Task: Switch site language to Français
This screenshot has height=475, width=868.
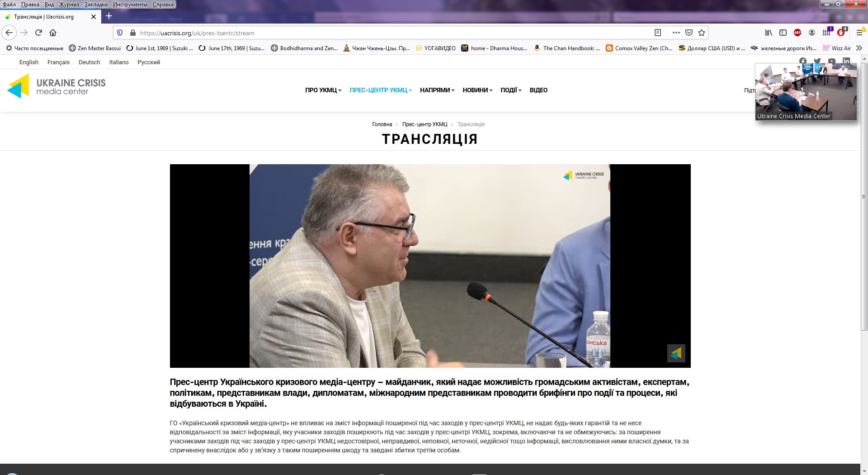Action: 58,62
